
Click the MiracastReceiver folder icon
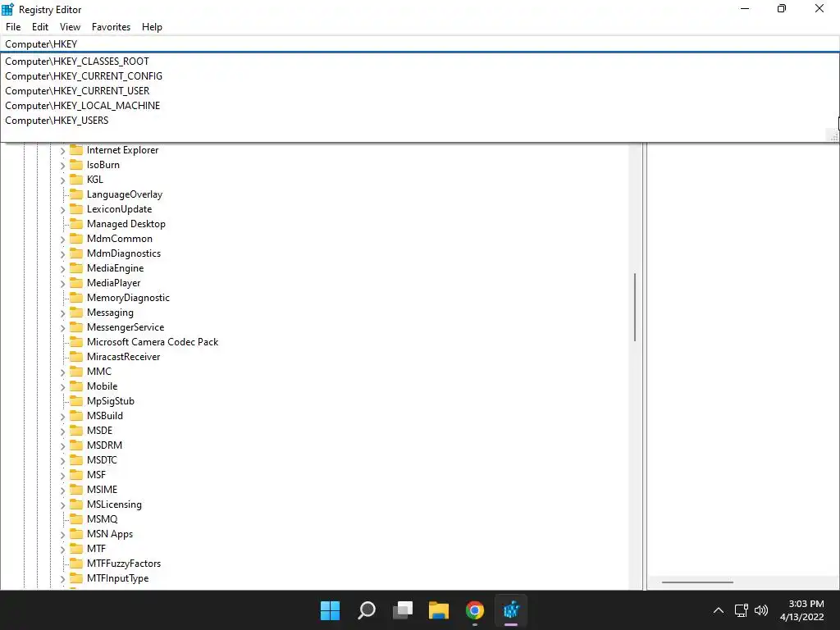76,356
